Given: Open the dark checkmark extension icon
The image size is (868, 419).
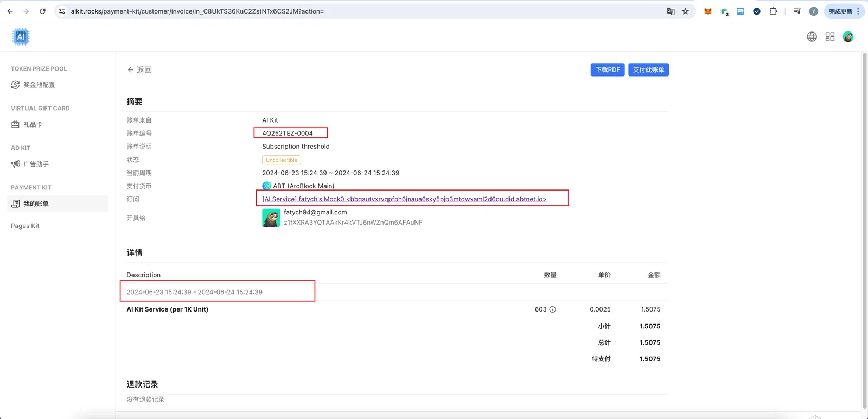Looking at the screenshot, I should coord(757,11).
